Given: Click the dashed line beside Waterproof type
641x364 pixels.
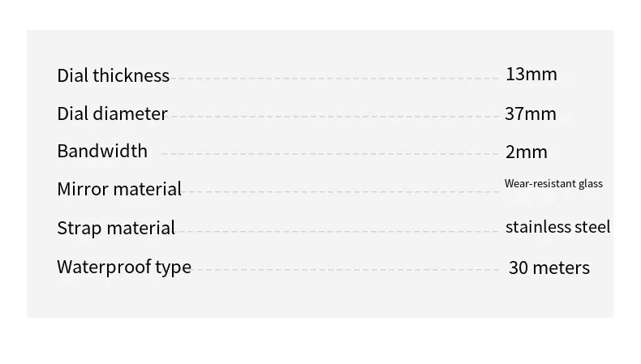Looking at the screenshot, I should pos(347,270).
